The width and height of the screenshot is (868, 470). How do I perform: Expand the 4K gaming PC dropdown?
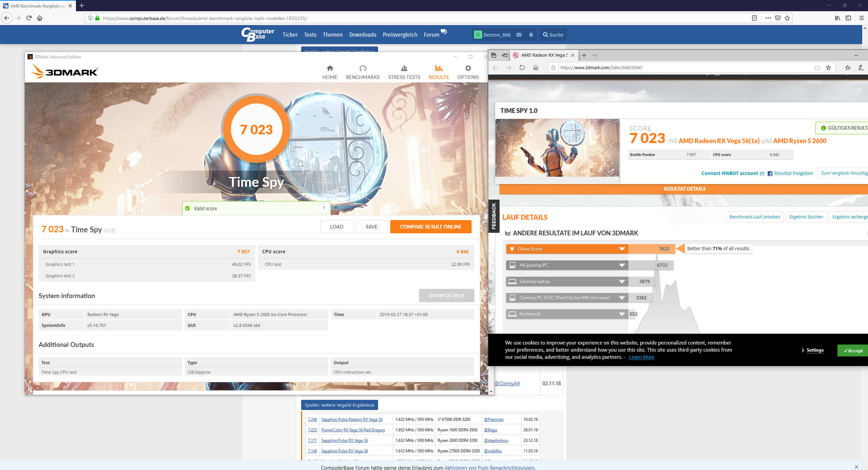(x=622, y=265)
